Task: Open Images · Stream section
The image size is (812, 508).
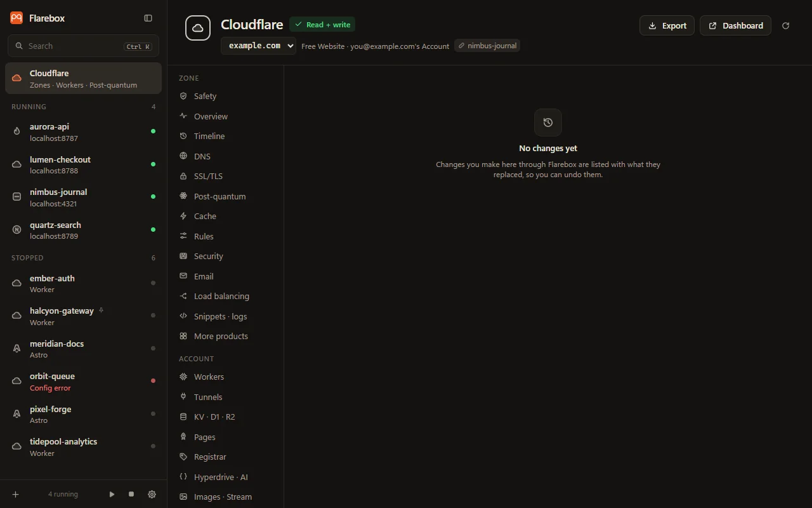Action: 225,497
